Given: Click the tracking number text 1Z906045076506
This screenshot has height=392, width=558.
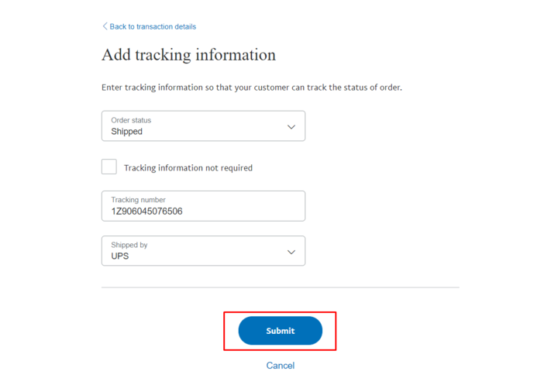Looking at the screenshot, I should coord(146,211).
